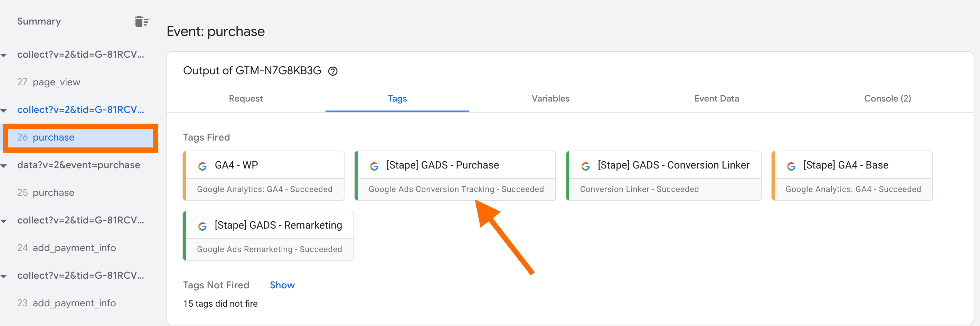Collapse the last collect request group arrow
The image size is (980, 326).
click(4, 276)
